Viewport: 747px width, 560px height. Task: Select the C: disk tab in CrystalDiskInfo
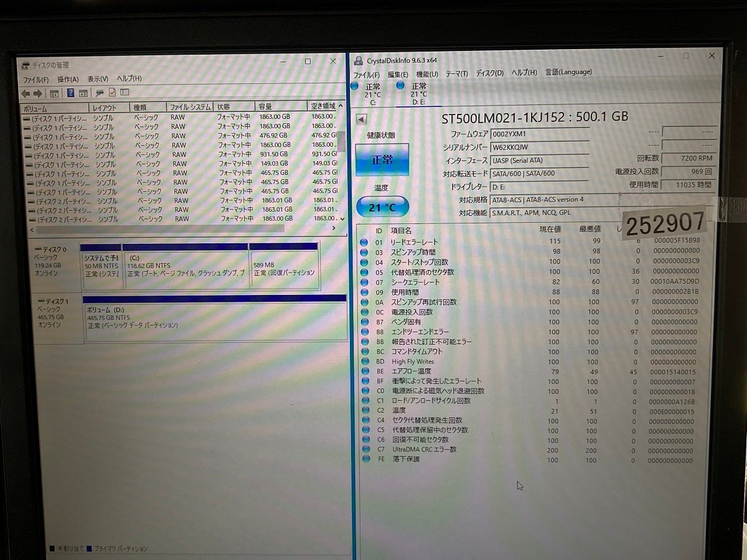[372, 94]
